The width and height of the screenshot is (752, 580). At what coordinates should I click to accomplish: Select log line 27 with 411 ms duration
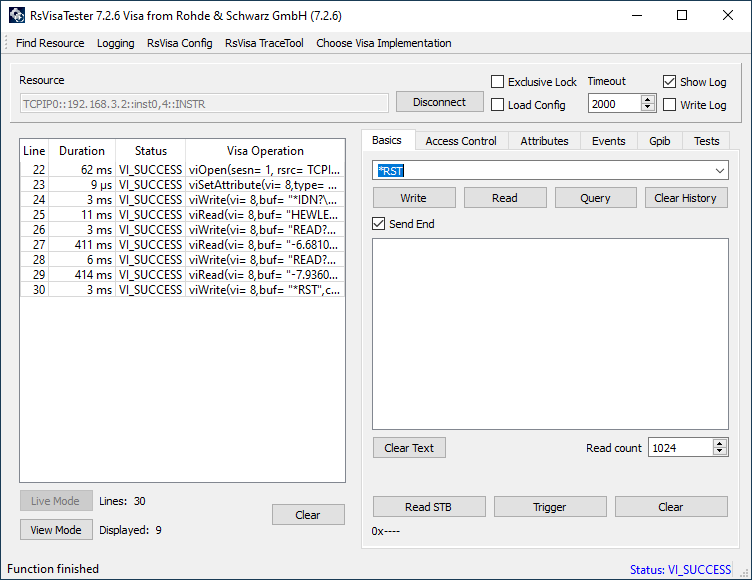[x=182, y=245]
